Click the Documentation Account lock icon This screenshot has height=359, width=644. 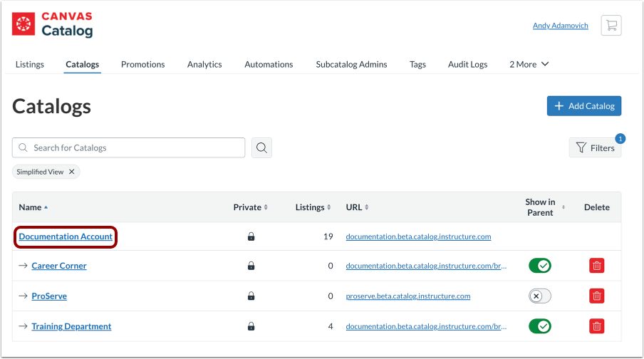251,236
